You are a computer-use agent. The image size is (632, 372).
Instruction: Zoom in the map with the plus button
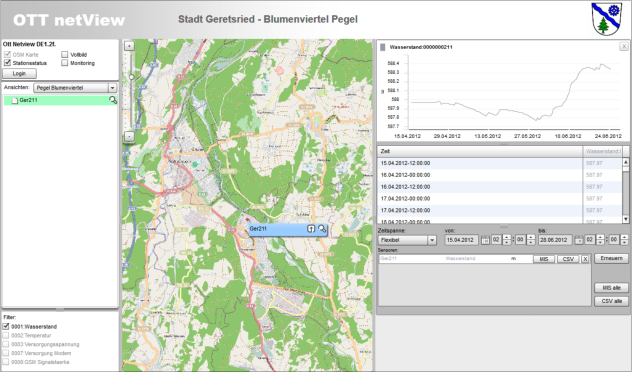129,46
